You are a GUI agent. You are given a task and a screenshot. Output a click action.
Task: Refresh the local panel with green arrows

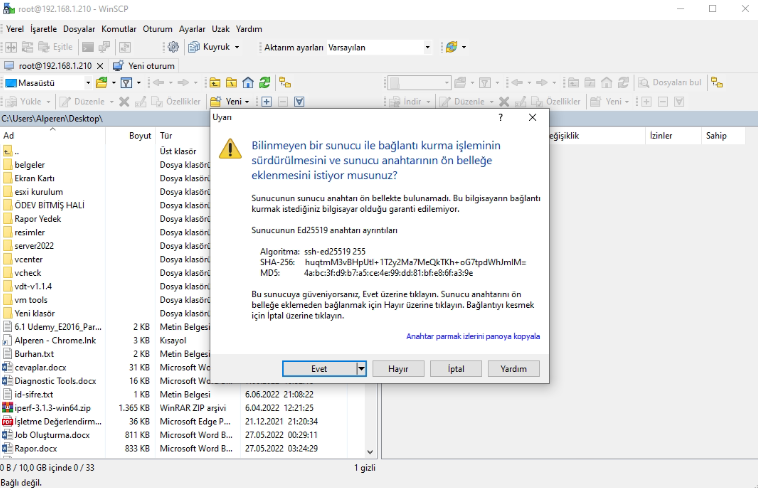pos(264,83)
